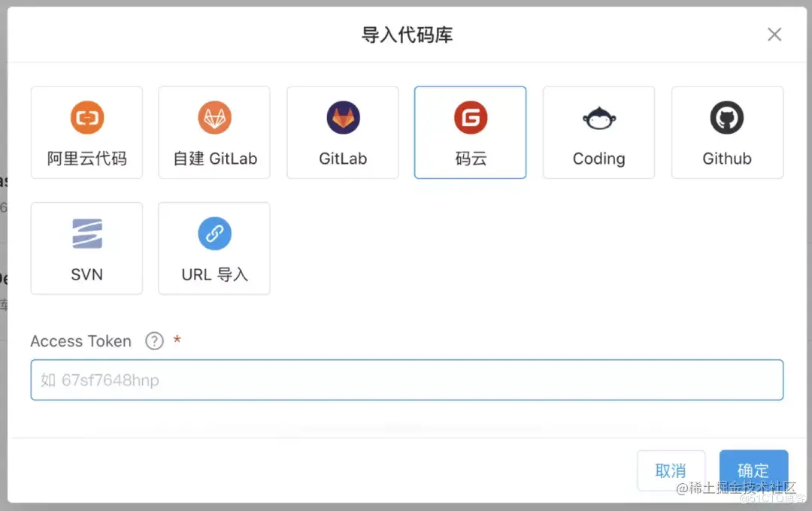The width and height of the screenshot is (812, 511).
Task: Click the dialog title 导入代码库
Action: pos(406,34)
